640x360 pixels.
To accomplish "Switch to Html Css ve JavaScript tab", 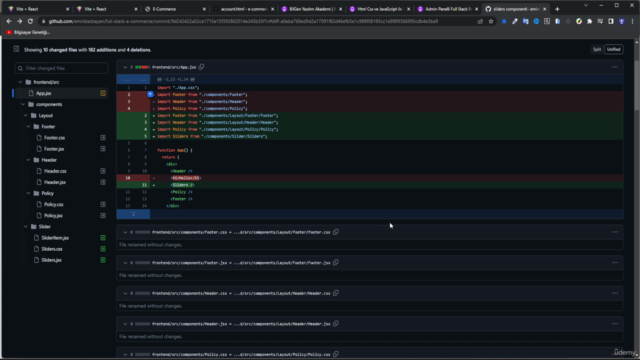I will click(x=379, y=9).
